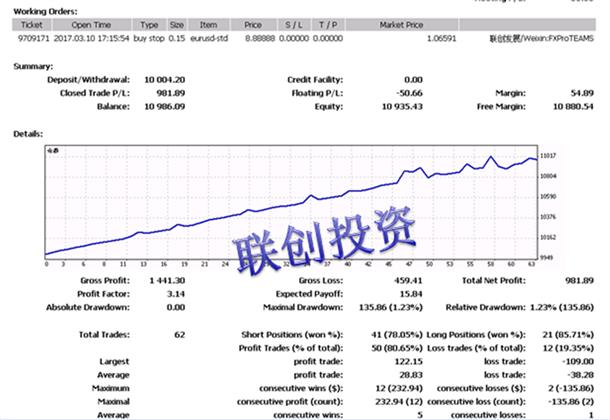Click consecutive wins value 12 (232.94)
Image resolution: width=610 pixels, height=420 pixels.
point(399,388)
